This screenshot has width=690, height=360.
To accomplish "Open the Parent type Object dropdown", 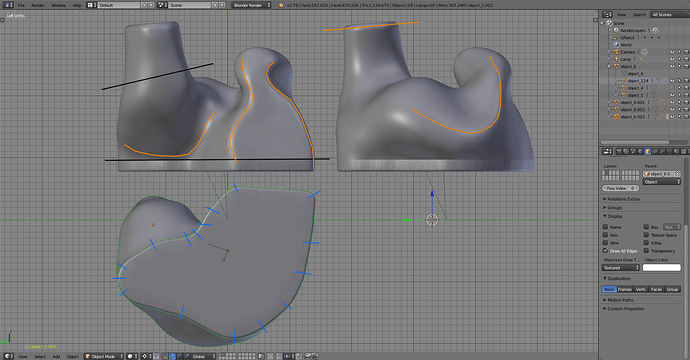I will pyautogui.click(x=661, y=182).
